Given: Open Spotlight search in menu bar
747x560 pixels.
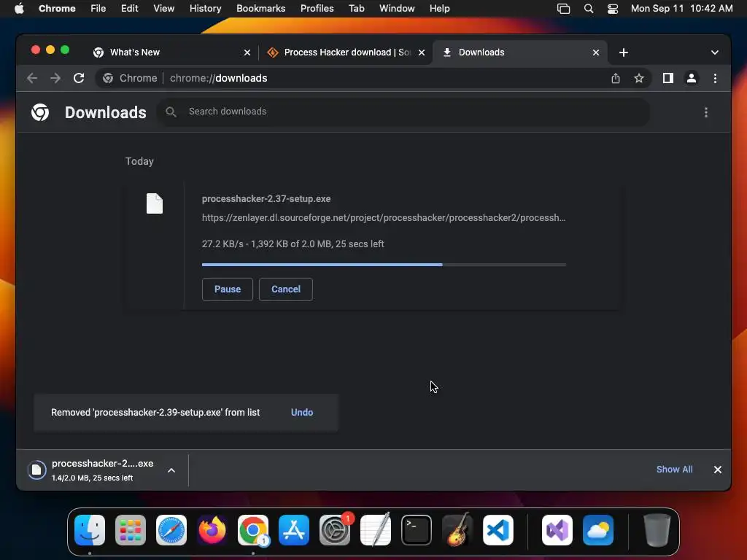Looking at the screenshot, I should point(589,9).
